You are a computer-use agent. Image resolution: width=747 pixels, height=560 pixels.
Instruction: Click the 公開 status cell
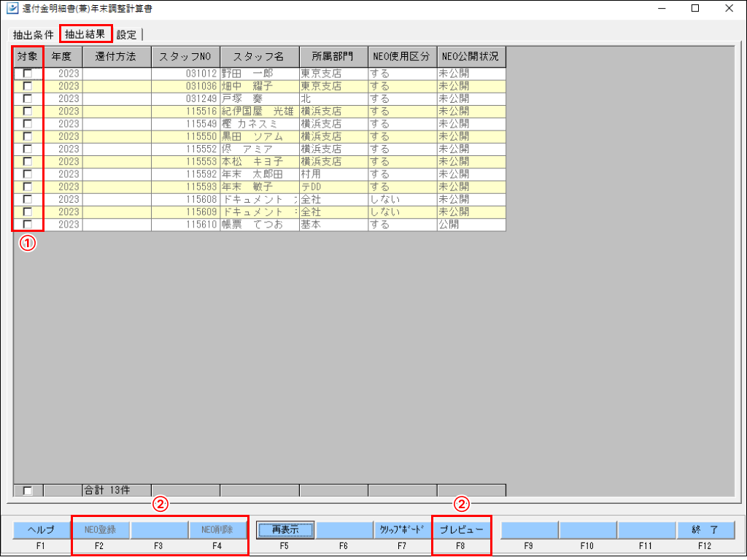pos(471,224)
